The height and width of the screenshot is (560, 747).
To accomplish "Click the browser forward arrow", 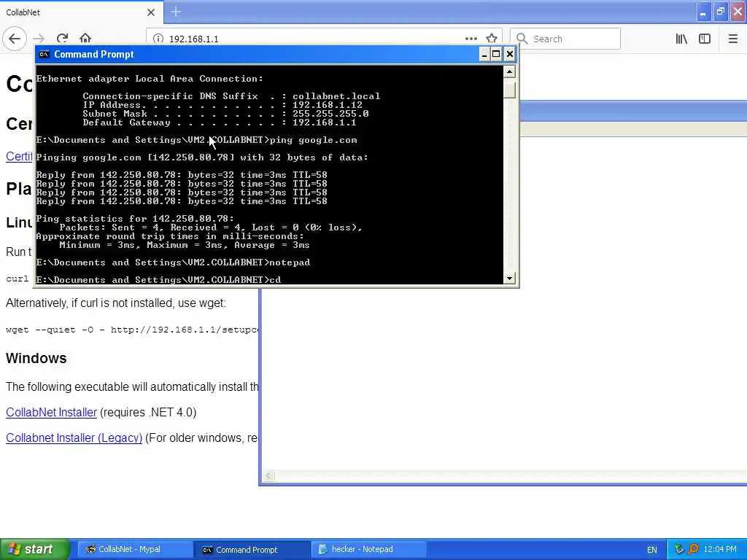I will click(39, 39).
